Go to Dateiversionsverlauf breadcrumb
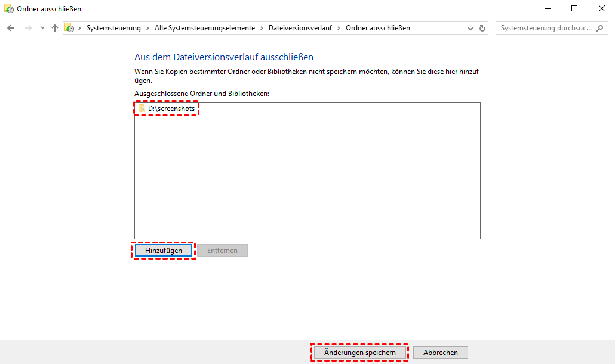This screenshot has height=364, width=615. click(301, 28)
